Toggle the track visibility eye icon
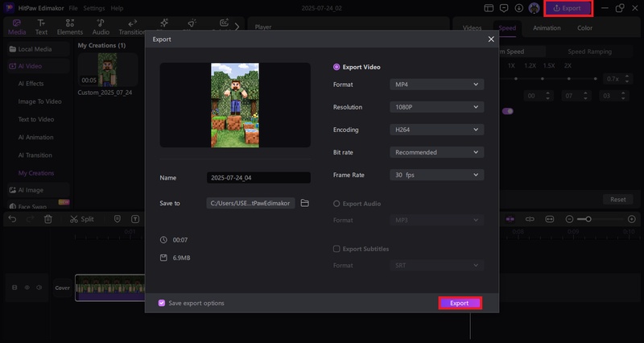 tap(27, 287)
